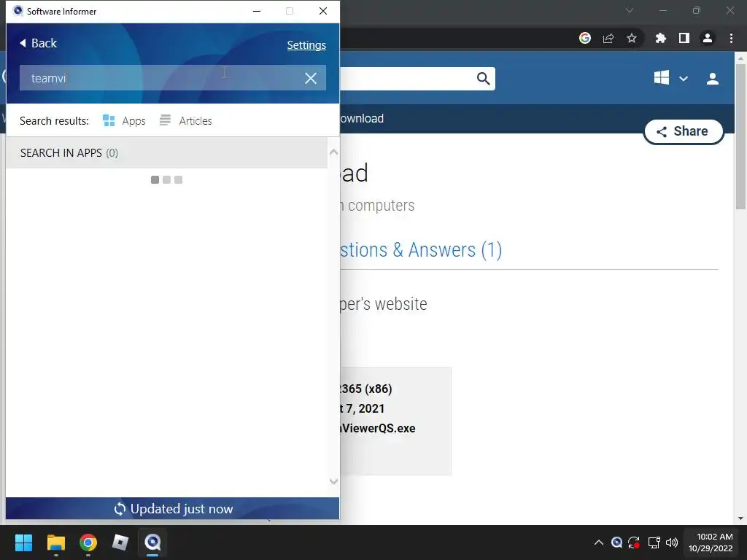The image size is (747, 560).
Task: Open the Windows Start menu
Action: 23,542
